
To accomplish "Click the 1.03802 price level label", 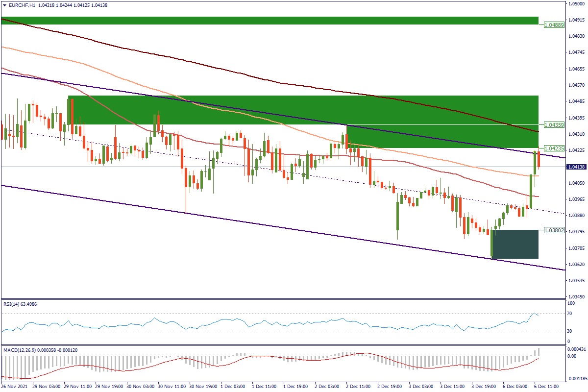I will point(554,230).
